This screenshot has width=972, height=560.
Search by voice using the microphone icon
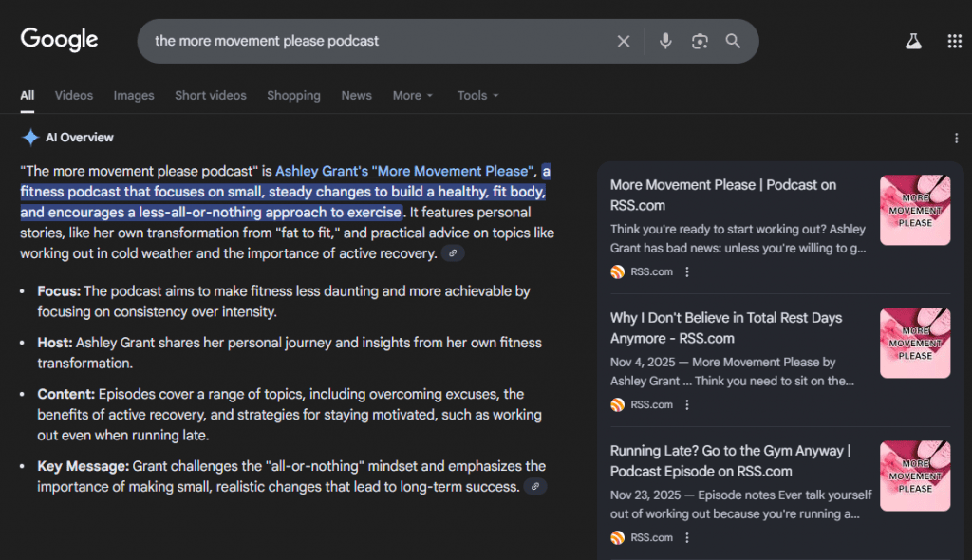(x=664, y=41)
